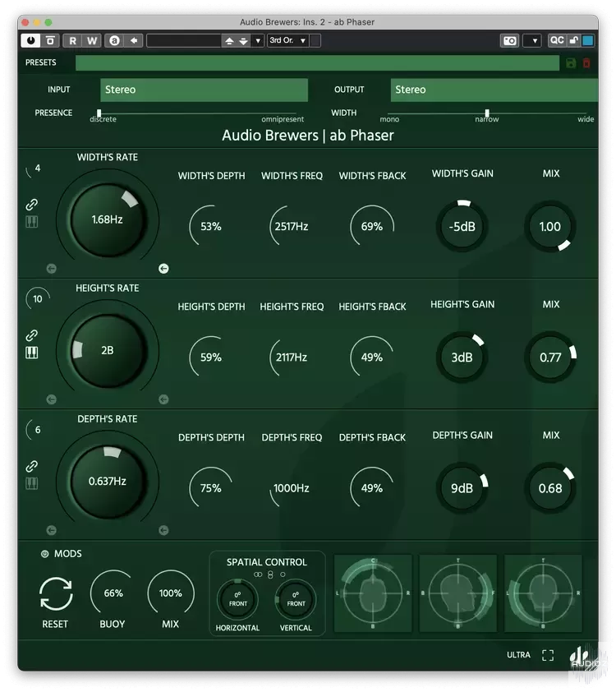
Task: Toggle the keyboard icon in Height section
Action: coord(32,353)
